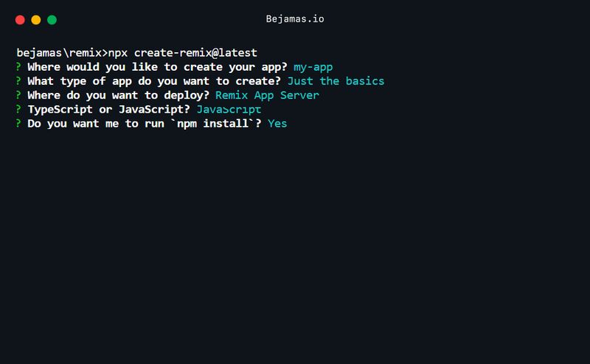
Task: Select the Just the basics answer
Action: click(336, 81)
